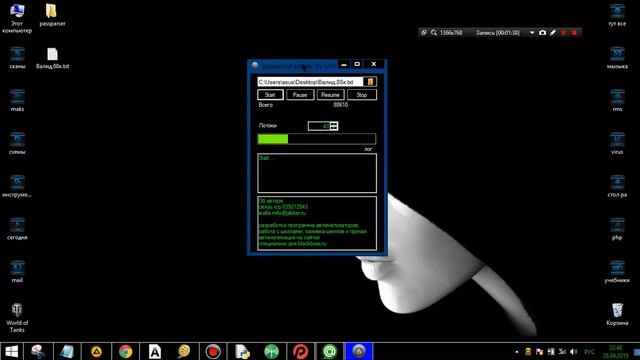Select the recorder pencil draw tool
Viewport: 640px width, 360px height.
[553, 33]
